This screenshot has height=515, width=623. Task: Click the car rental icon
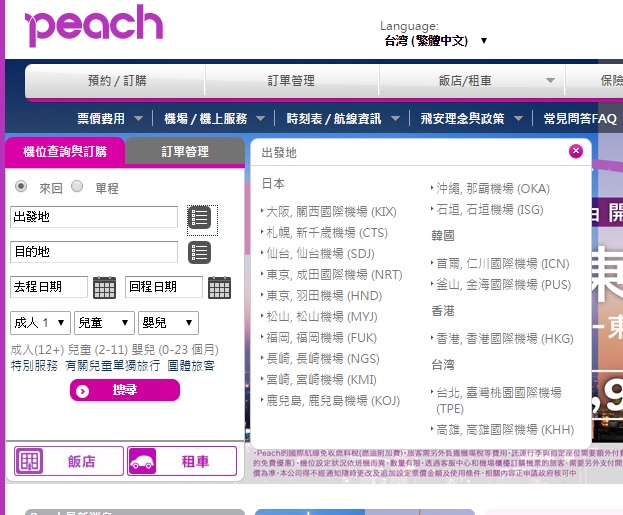[142, 461]
